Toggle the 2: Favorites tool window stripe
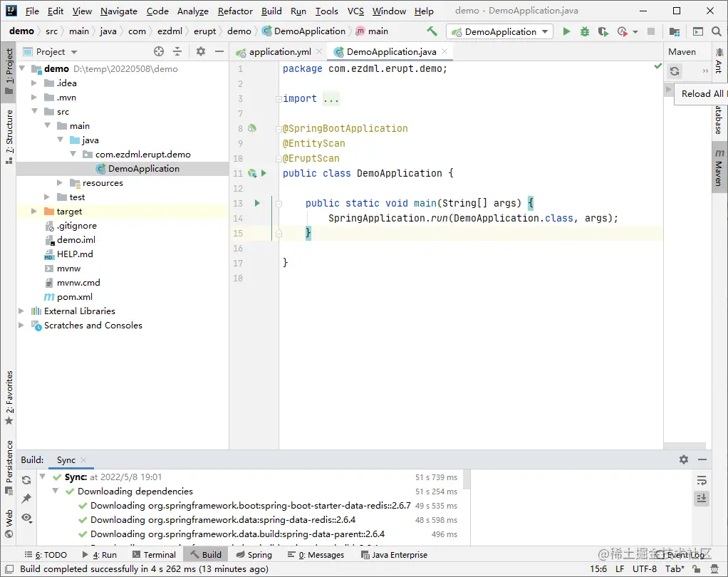This screenshot has height=577, width=728. (9, 397)
